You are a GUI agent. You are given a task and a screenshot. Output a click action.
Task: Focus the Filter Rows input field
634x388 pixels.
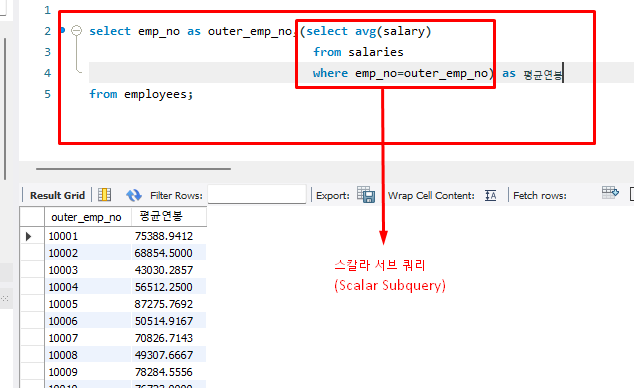(257, 194)
